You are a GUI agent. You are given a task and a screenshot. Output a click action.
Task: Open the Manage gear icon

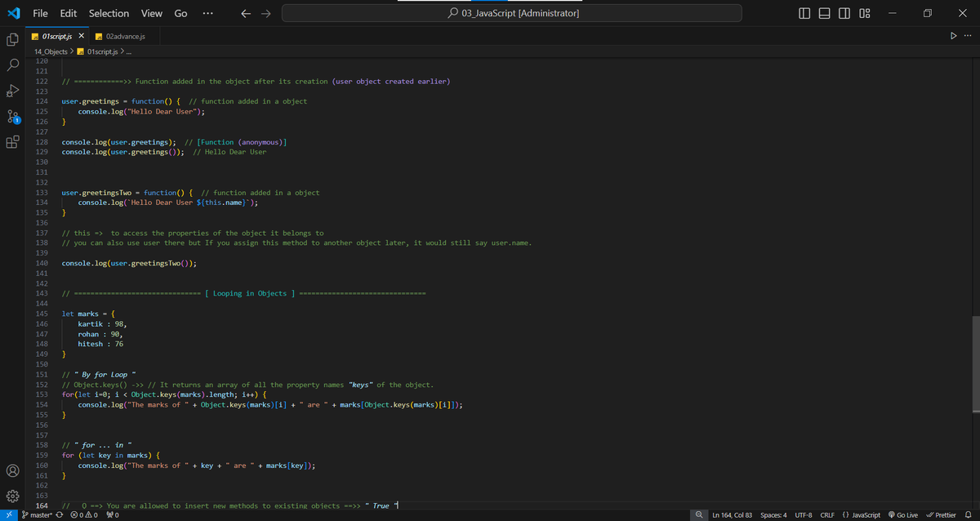12,496
